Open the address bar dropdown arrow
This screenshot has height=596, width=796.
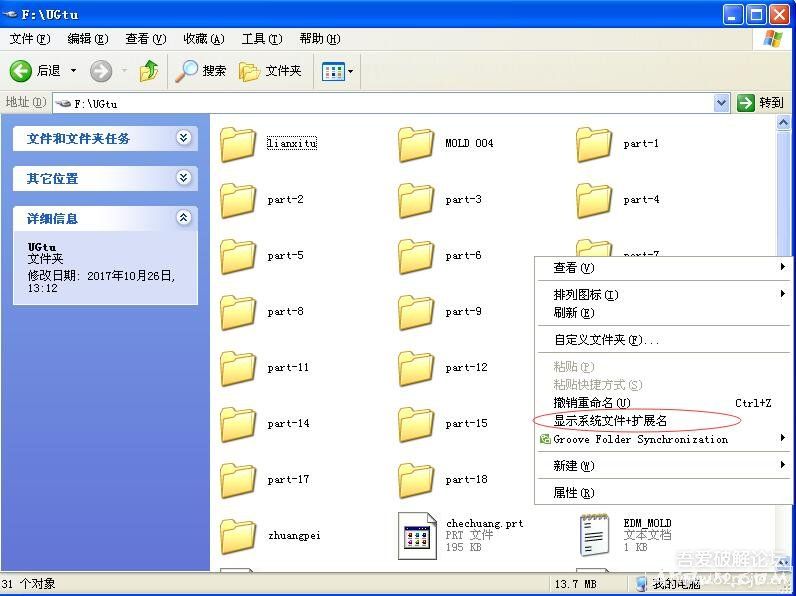point(722,103)
